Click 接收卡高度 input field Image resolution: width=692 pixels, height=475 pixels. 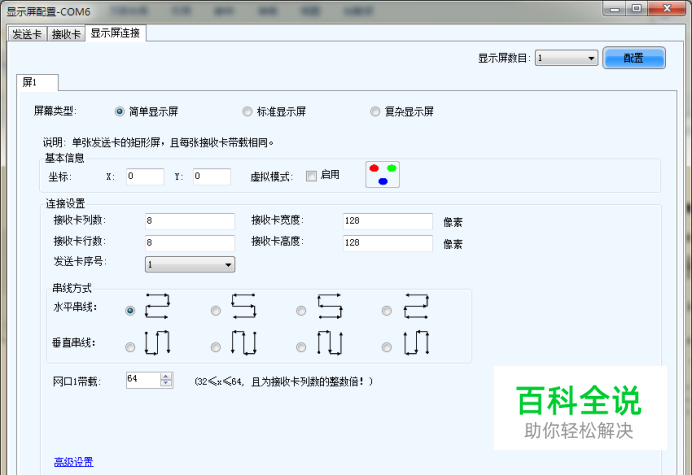point(388,243)
